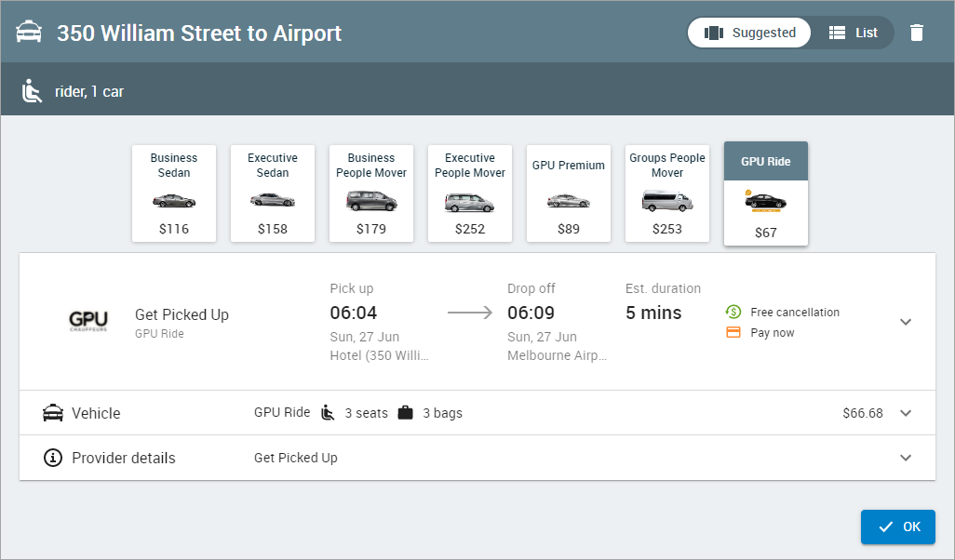The height and width of the screenshot is (560, 955).
Task: Delete the transfer using the trash icon
Action: coord(917,33)
